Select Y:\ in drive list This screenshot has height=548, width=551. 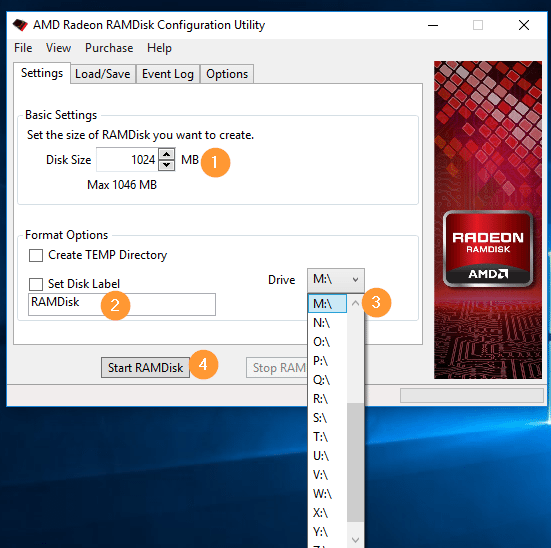327,532
